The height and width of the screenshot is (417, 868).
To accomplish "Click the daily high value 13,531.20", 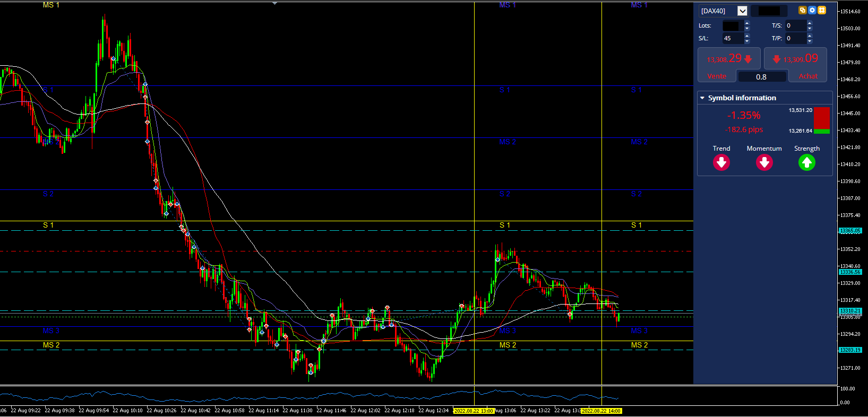I will click(800, 110).
